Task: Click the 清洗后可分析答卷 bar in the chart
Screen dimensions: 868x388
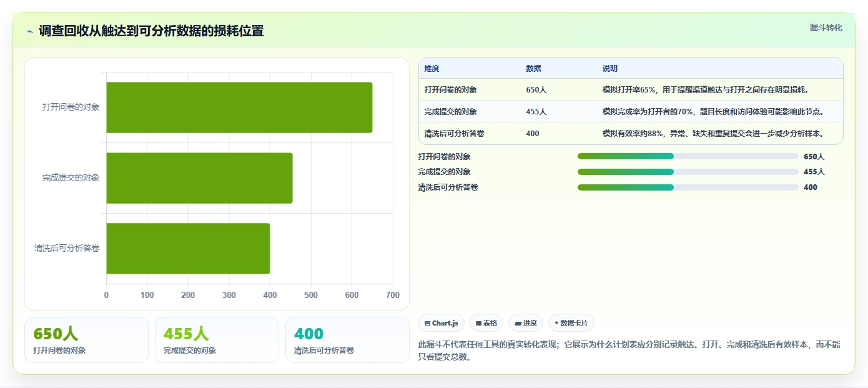Action: point(188,248)
